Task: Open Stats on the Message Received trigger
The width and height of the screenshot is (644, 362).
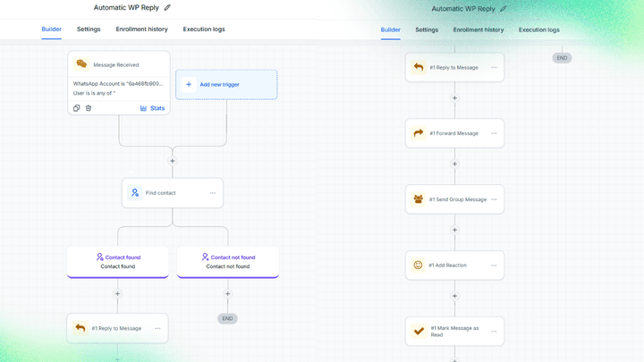Action: 152,108
